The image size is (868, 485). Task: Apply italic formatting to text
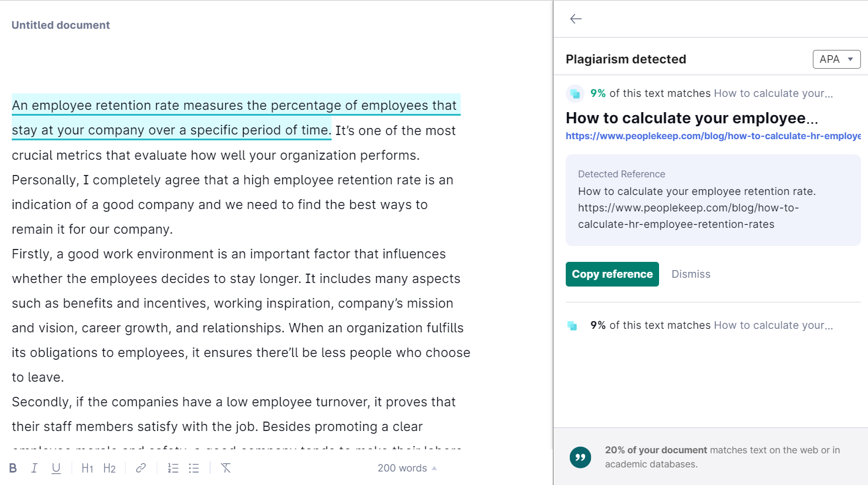point(34,468)
